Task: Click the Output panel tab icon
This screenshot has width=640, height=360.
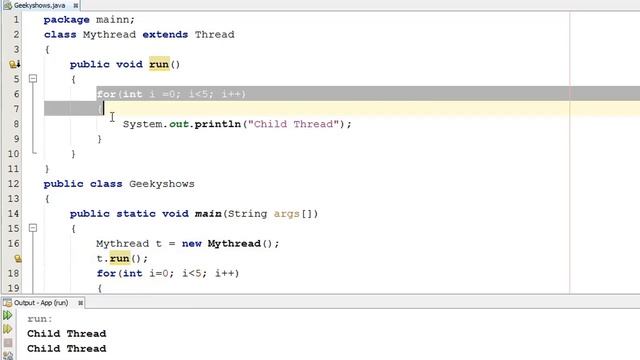Action: [x=7, y=303]
